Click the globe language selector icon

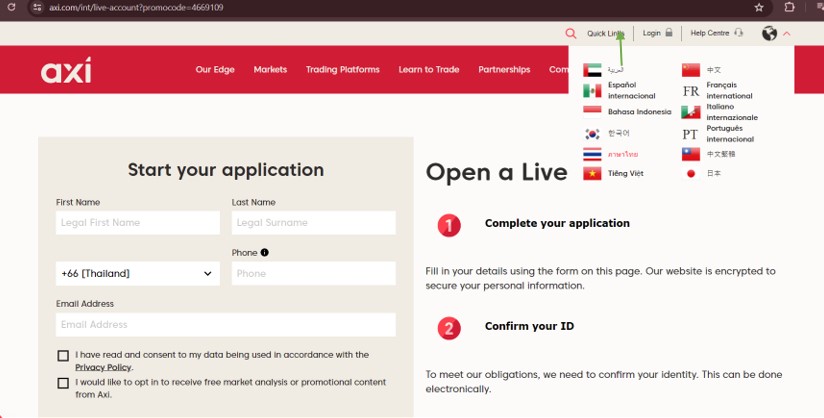coord(769,34)
